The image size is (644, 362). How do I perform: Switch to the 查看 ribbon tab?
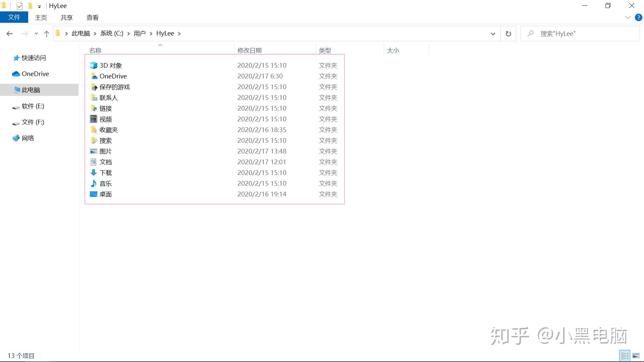pyautogui.click(x=92, y=17)
